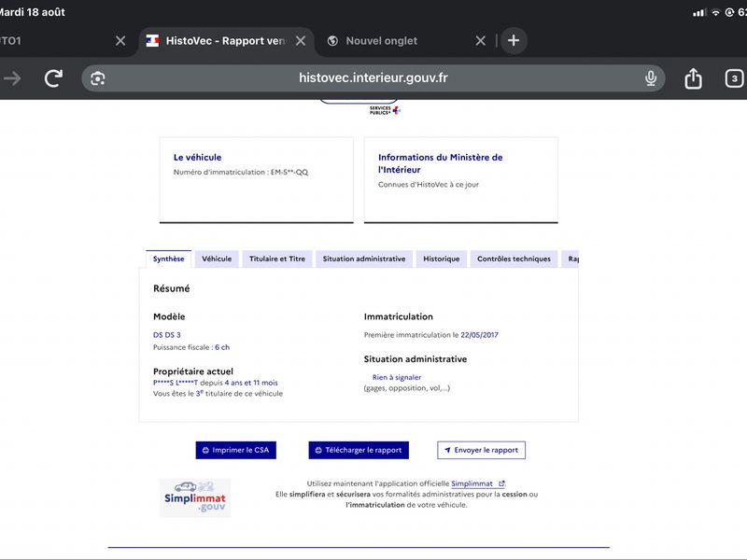The height and width of the screenshot is (560, 747).
Task: Click the Simplimmat.gouv logo image
Action: 195,497
